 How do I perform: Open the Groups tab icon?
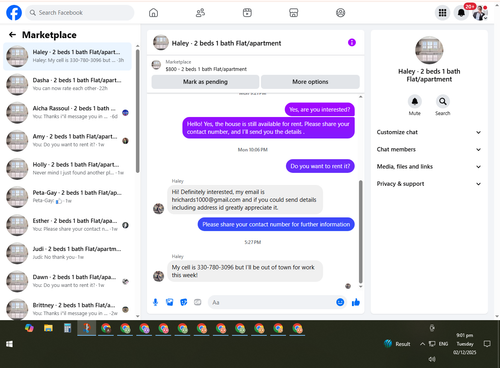click(340, 13)
